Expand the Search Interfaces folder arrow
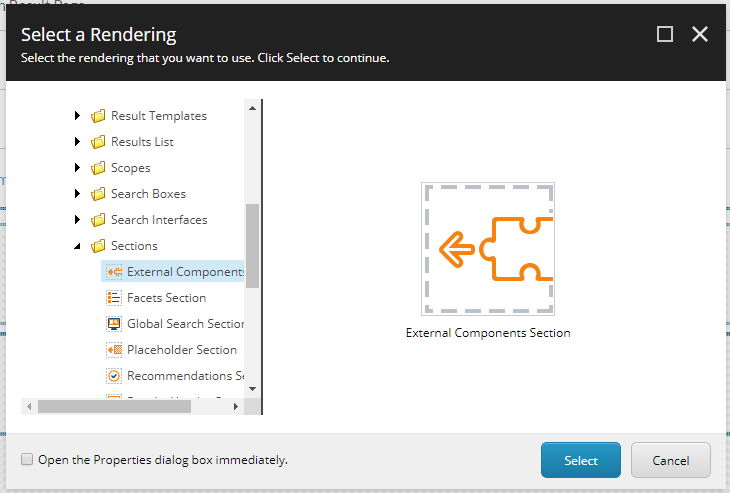 coord(77,219)
